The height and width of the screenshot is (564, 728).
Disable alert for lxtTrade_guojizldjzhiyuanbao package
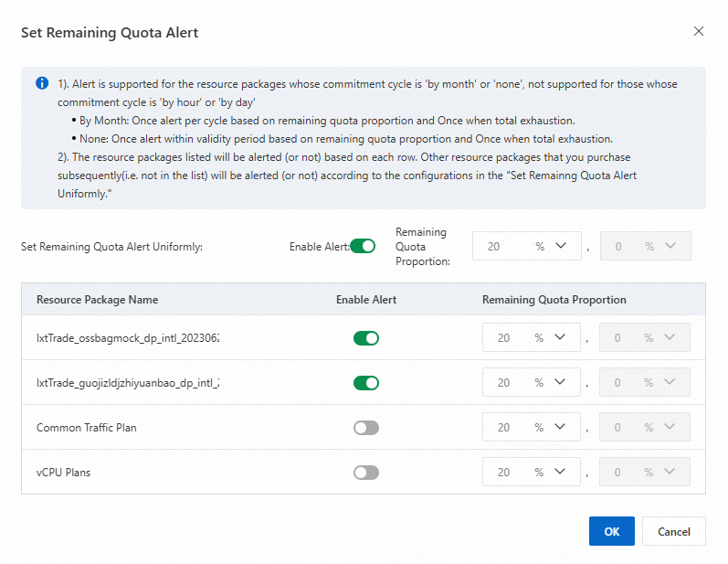[366, 383]
